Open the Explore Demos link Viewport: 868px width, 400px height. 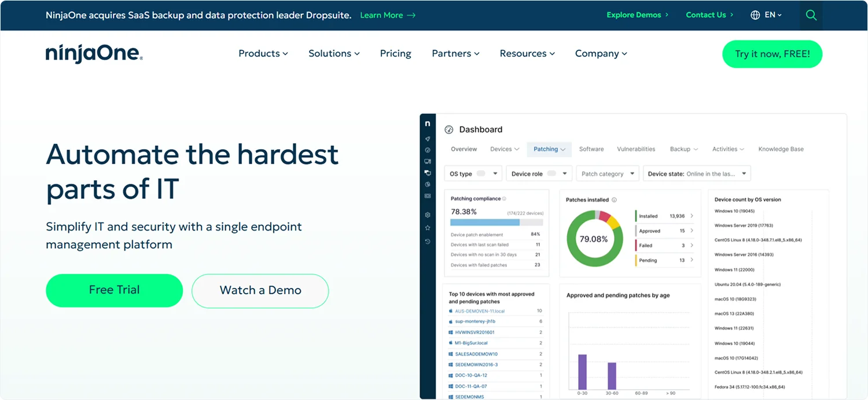637,15
